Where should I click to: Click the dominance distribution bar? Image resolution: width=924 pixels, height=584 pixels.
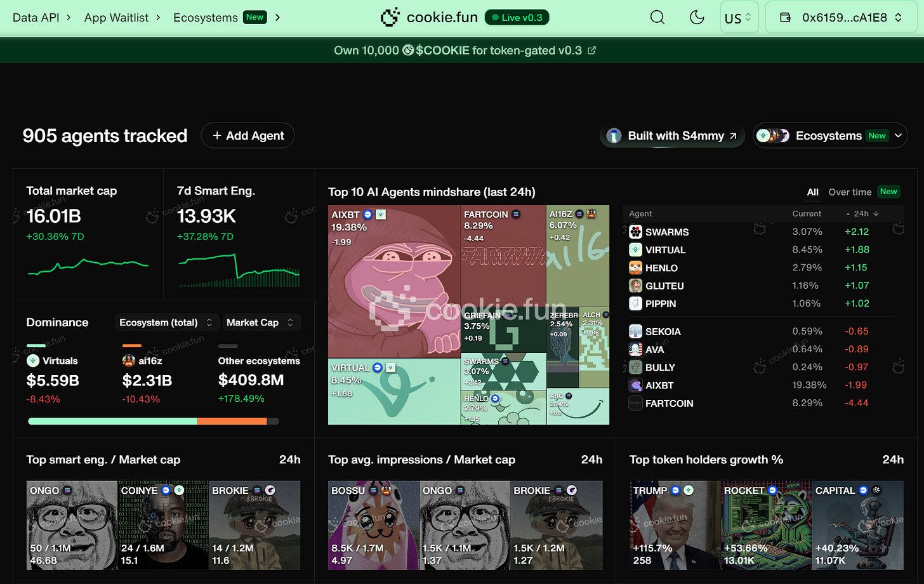point(154,421)
